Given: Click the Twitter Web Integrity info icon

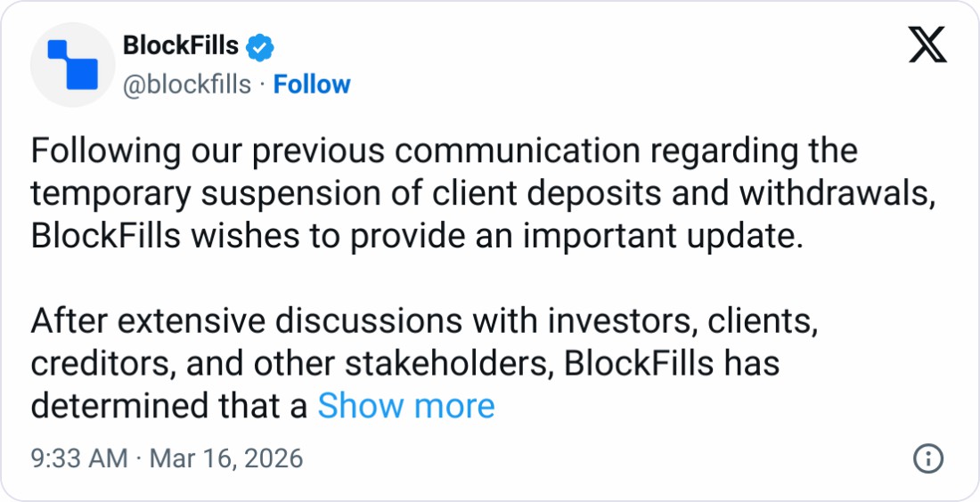Looking at the screenshot, I should (928, 459).
